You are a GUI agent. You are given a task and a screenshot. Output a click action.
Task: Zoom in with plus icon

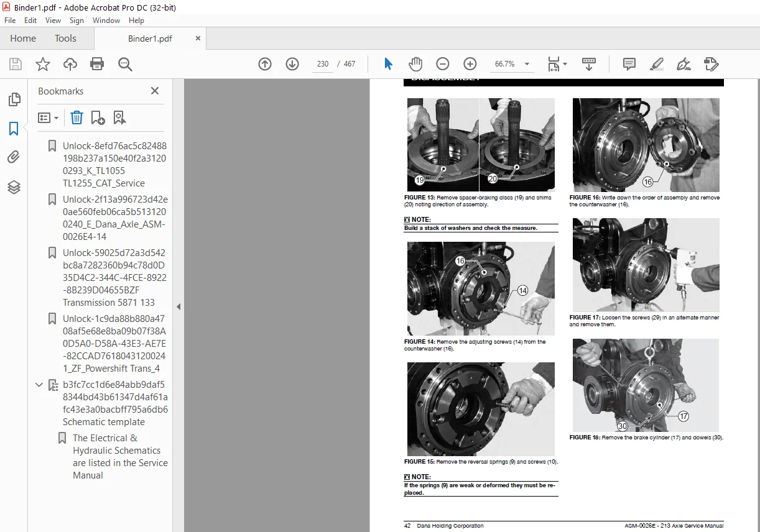470,64
